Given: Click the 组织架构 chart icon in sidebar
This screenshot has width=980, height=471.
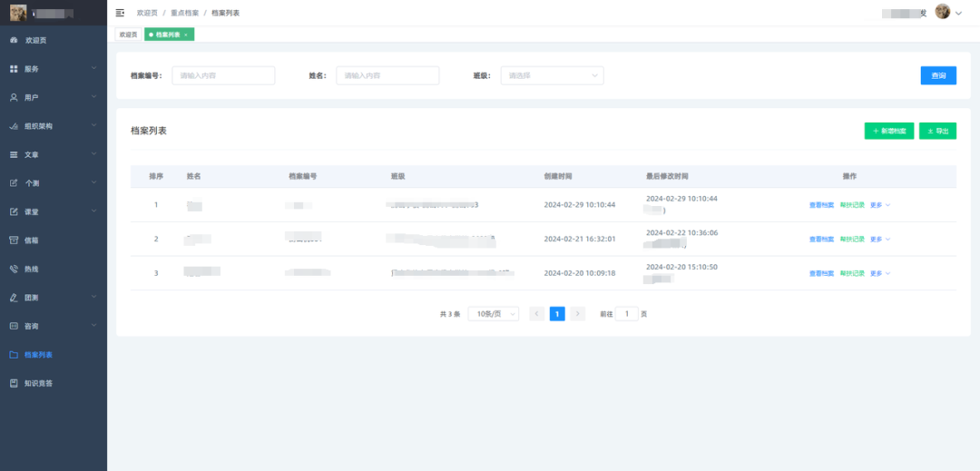Looking at the screenshot, I should point(14,126).
